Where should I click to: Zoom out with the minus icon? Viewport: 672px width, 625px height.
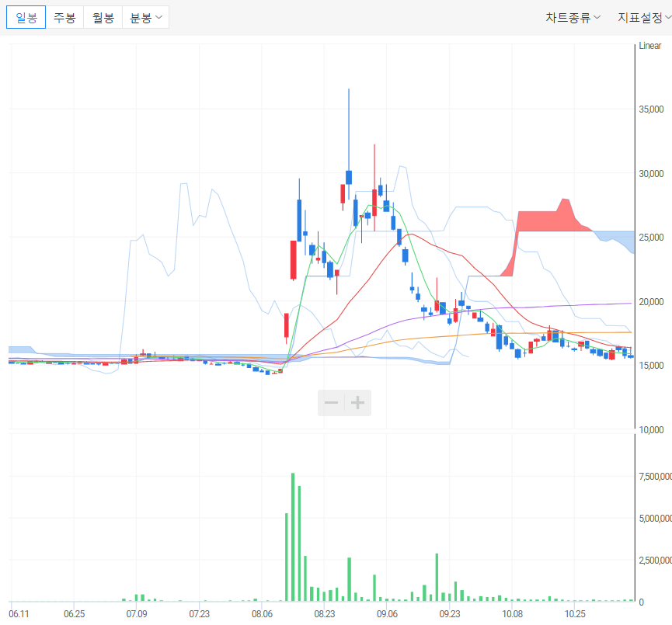coord(331,403)
